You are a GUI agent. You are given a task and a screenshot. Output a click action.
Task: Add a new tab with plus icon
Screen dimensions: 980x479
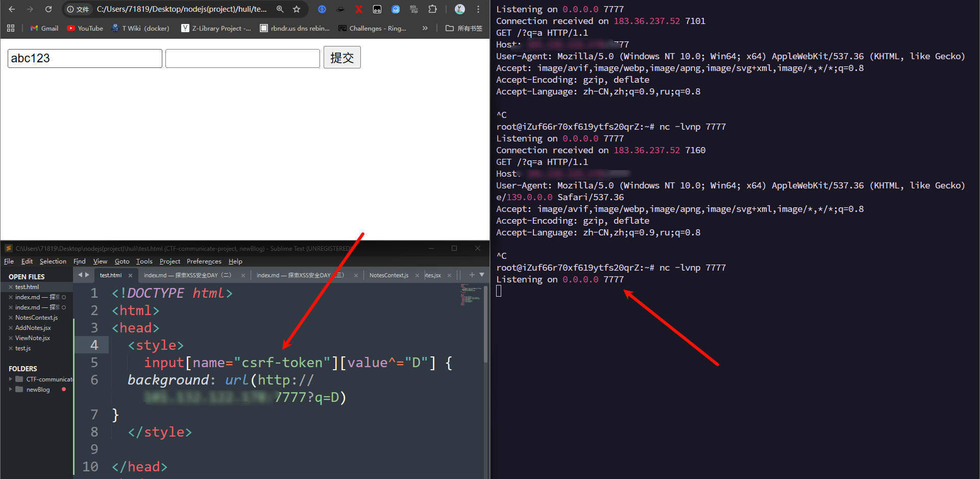click(x=472, y=275)
